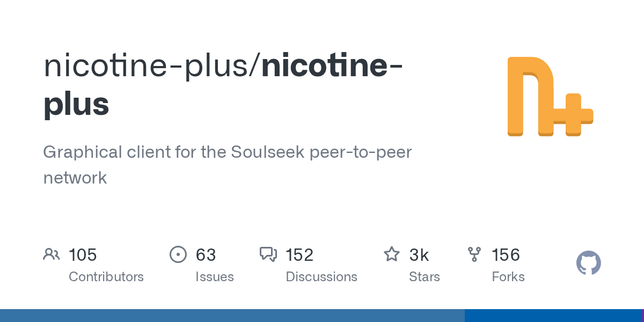Click the Discussions speech bubbles icon
Screen dimensions: 644x322
[268, 254]
